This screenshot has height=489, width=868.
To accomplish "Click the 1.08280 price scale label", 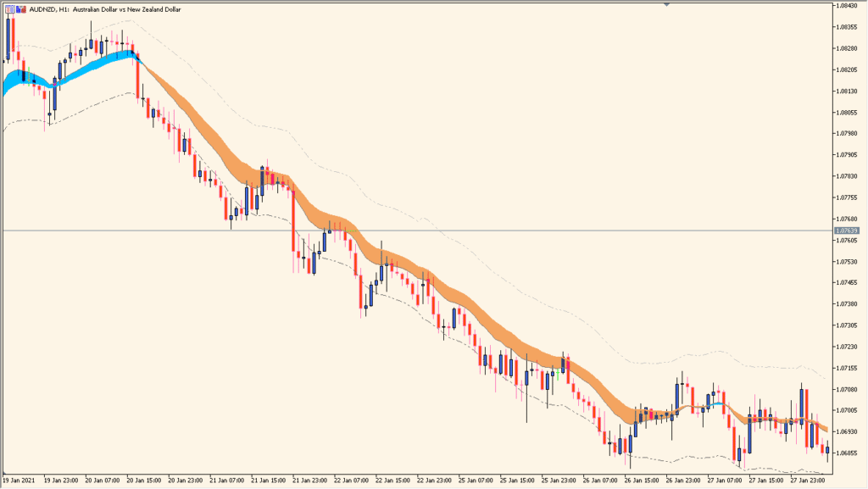I will point(847,48).
